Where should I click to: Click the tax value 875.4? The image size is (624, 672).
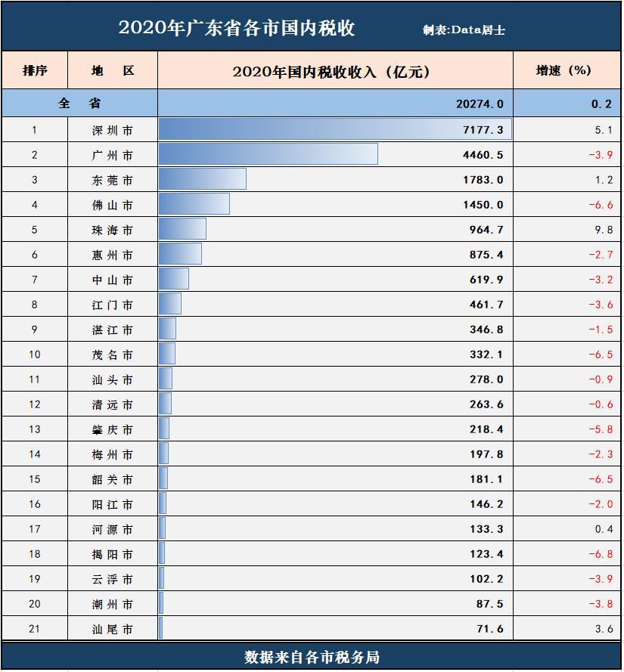pos(486,255)
